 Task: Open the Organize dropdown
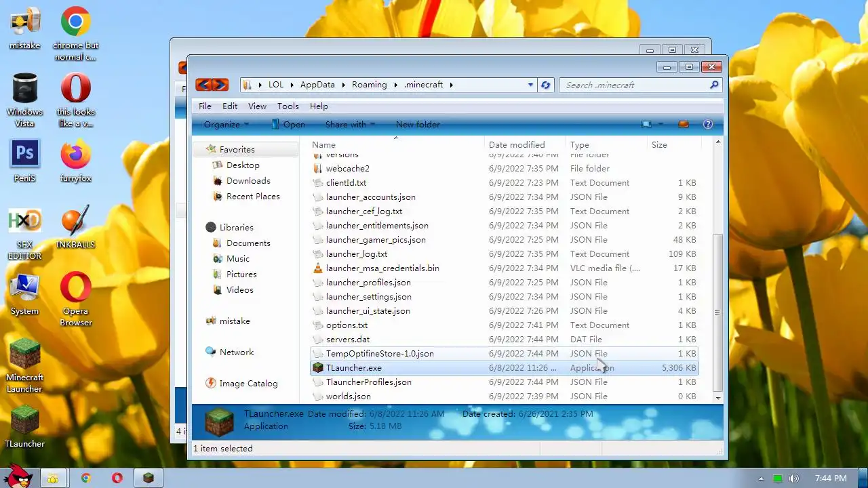coord(226,125)
